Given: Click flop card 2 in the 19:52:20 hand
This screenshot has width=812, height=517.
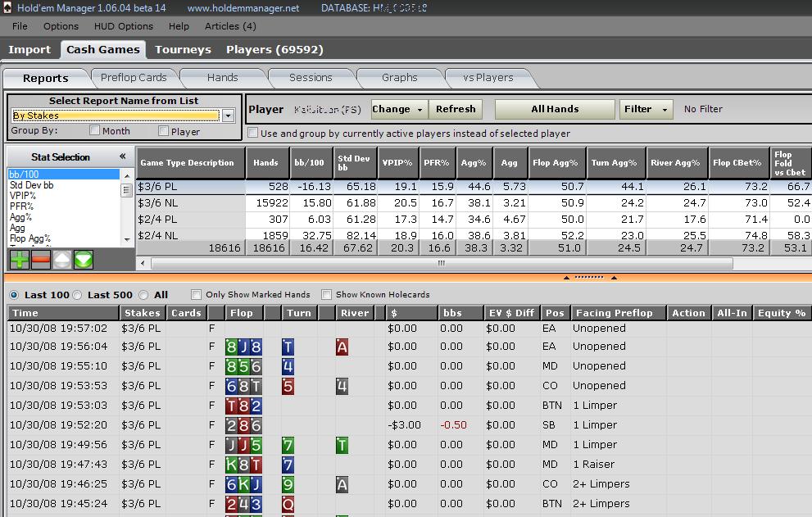Looking at the screenshot, I should [232, 426].
